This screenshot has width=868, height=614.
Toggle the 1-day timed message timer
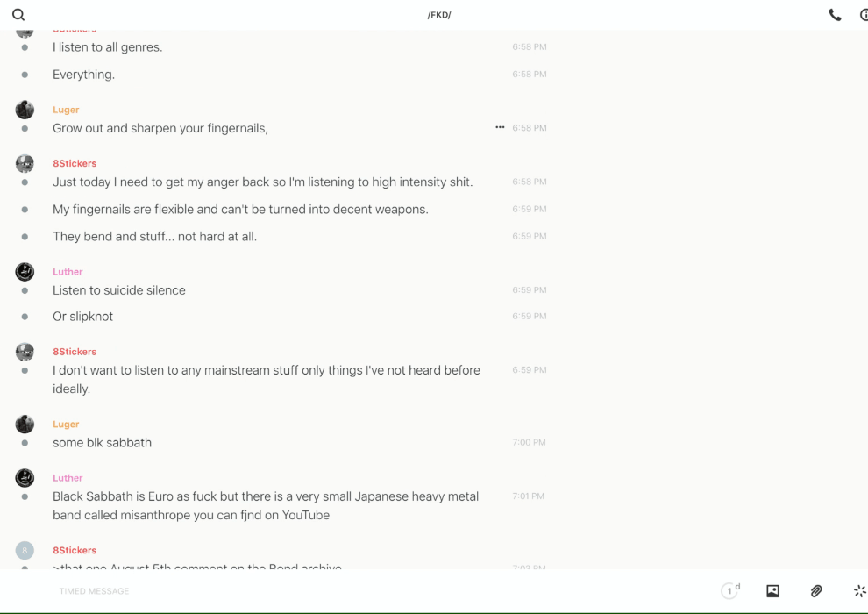[x=730, y=591]
